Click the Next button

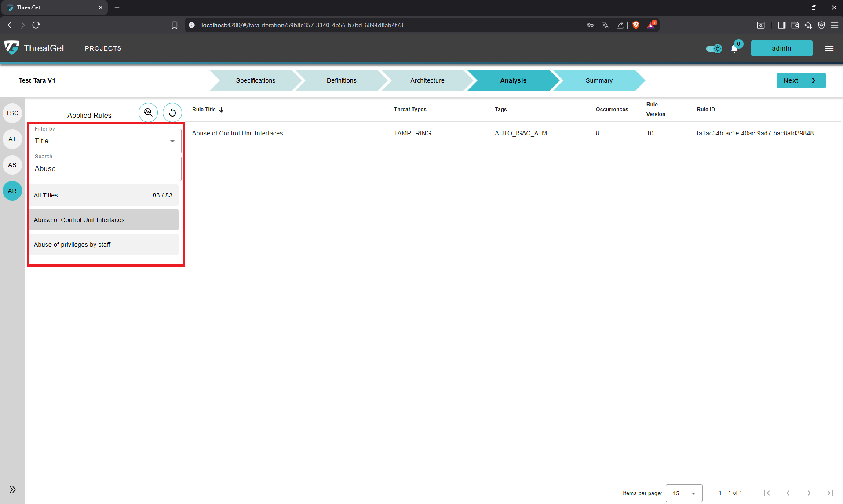click(800, 80)
